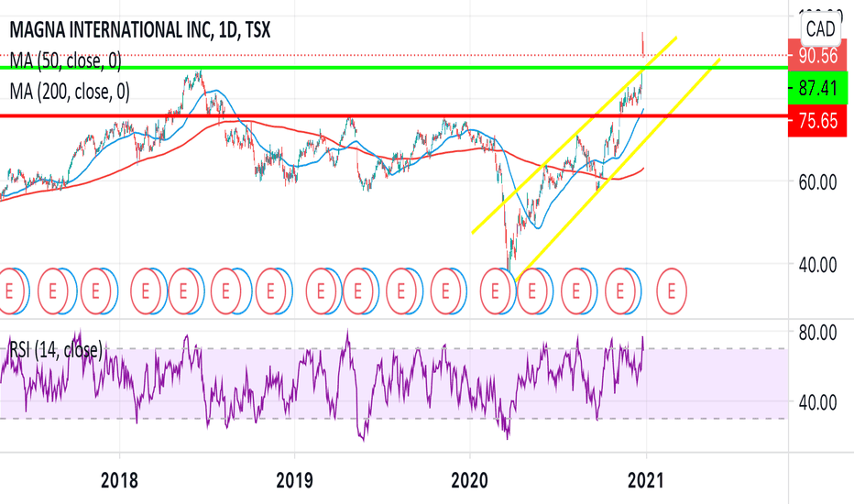Open the earnings marker beneath the 2020 price low

(495, 291)
